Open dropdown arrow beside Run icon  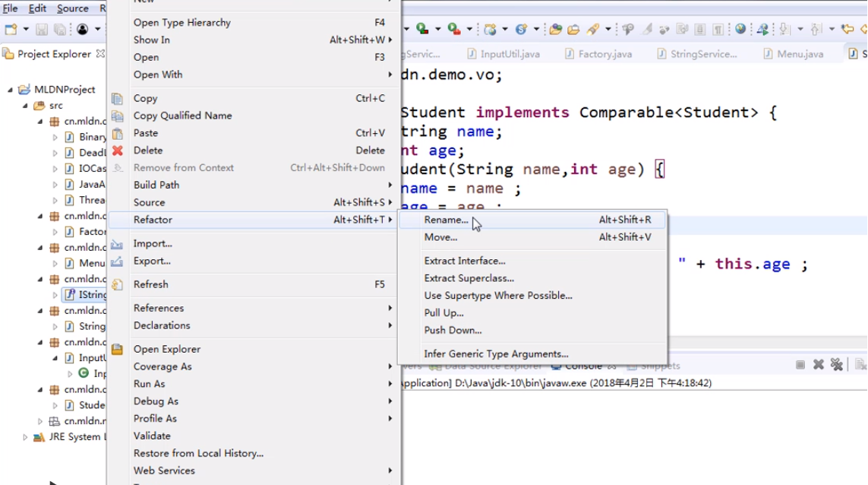[437, 29]
